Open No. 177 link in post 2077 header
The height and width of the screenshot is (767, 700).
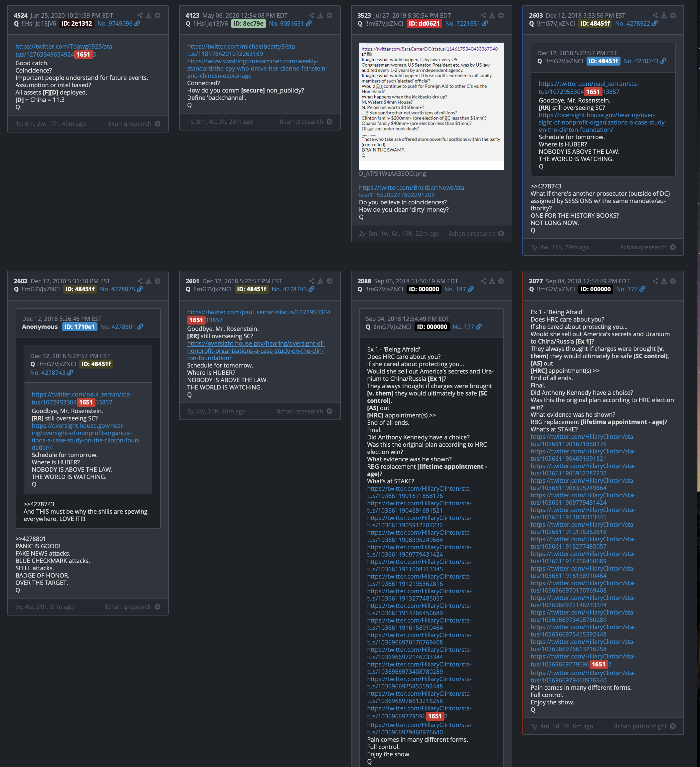[626, 289]
